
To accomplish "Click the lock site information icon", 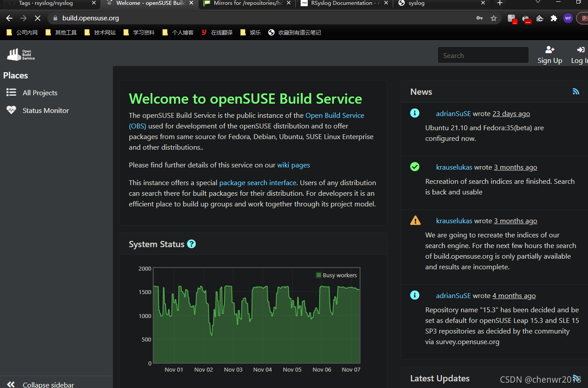I will point(55,18).
